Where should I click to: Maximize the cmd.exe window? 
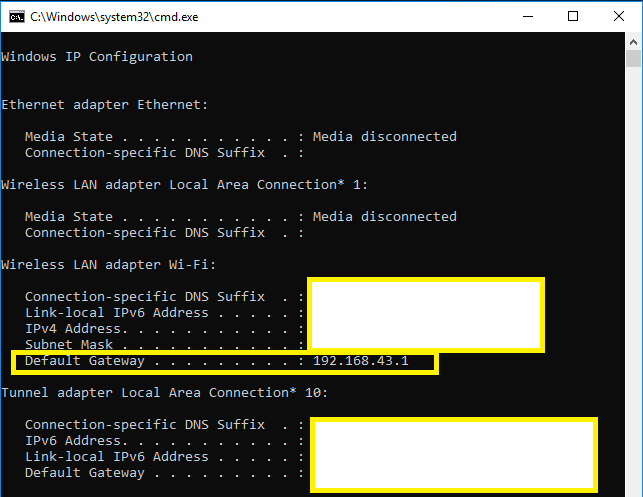(x=573, y=16)
